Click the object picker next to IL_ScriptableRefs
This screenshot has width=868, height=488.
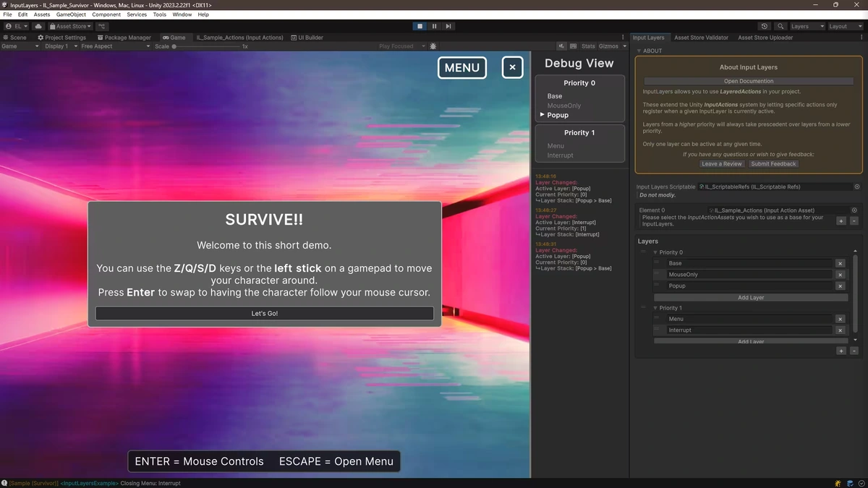pyautogui.click(x=857, y=187)
